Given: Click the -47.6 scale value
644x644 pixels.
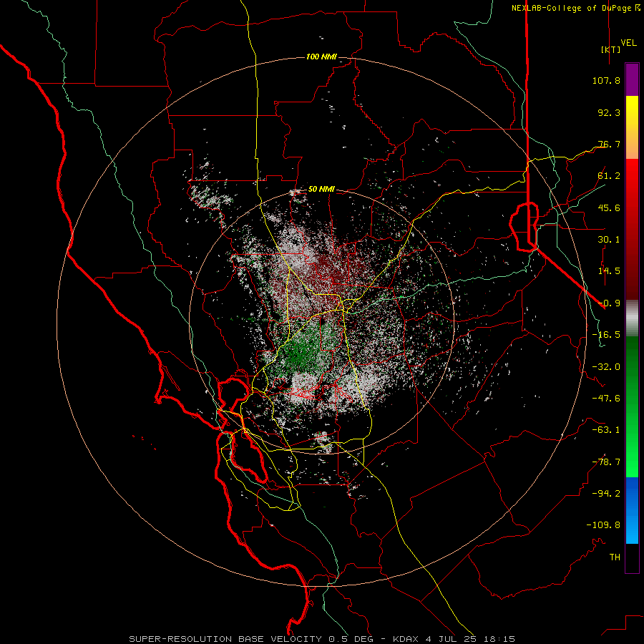Looking at the screenshot, I should point(606,399).
